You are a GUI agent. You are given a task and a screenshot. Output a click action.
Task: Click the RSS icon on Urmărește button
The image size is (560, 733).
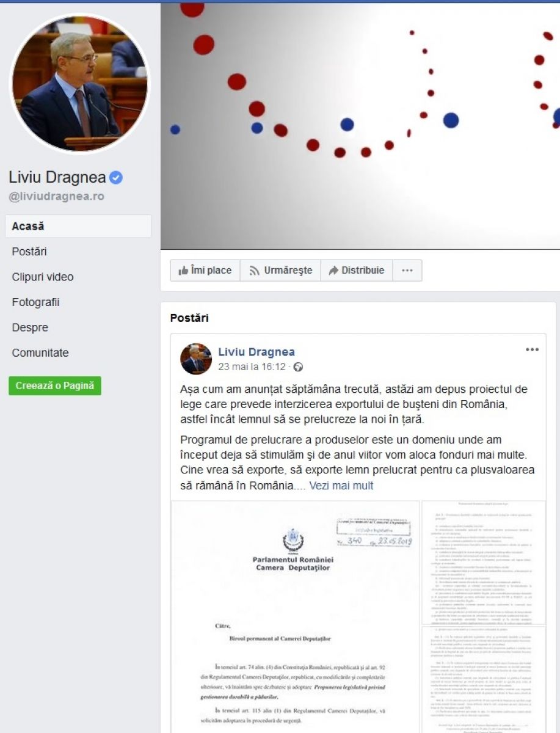coord(255,271)
